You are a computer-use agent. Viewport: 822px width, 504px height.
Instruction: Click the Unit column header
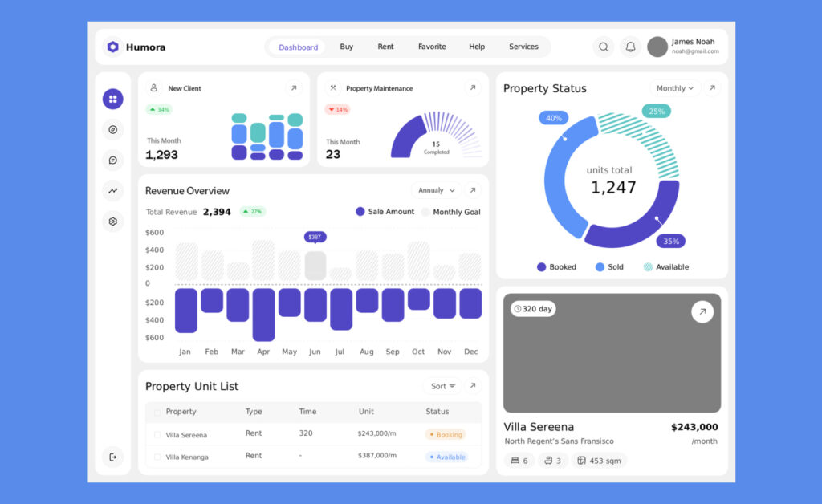tap(366, 412)
